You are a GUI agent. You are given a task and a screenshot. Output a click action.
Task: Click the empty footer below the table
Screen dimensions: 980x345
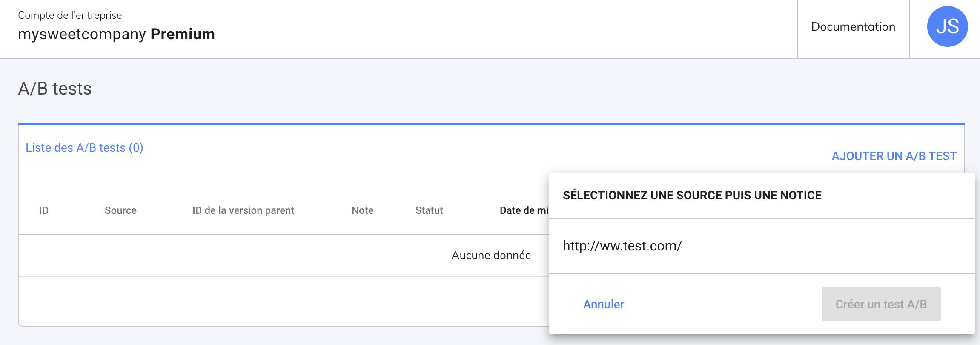coord(281,302)
